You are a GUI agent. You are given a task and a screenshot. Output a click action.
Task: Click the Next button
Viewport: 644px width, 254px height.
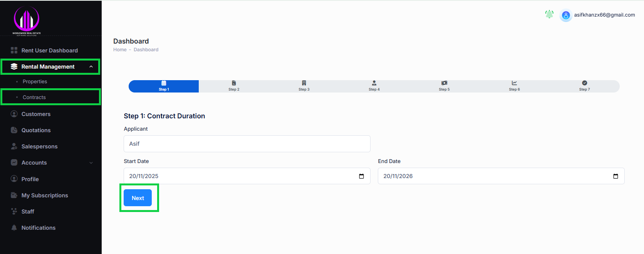pyautogui.click(x=138, y=198)
